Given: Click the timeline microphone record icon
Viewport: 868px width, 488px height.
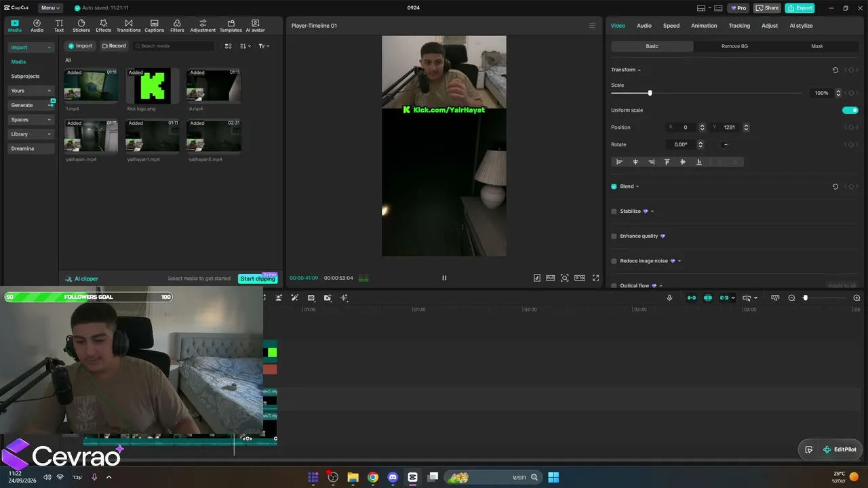Looking at the screenshot, I should [669, 298].
